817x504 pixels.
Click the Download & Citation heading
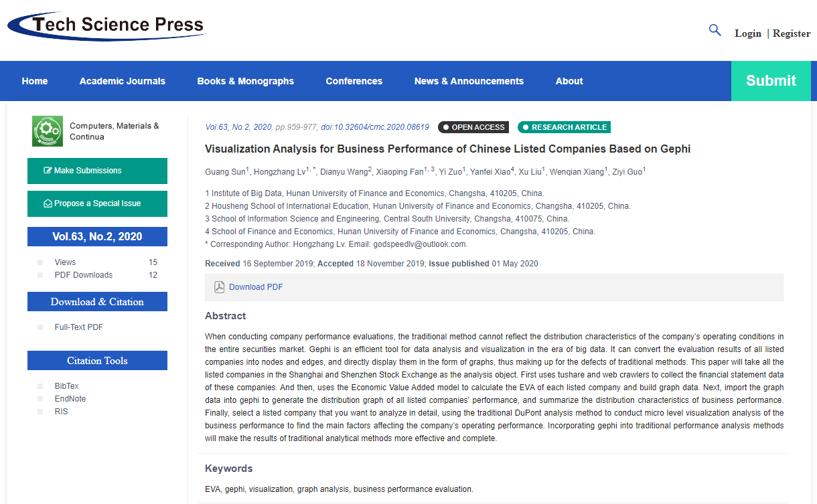click(x=97, y=302)
